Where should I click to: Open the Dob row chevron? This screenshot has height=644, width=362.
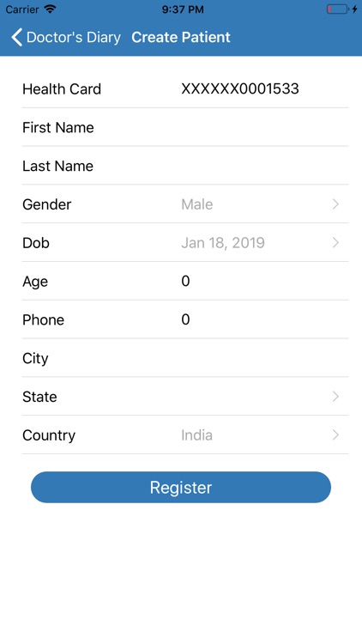point(335,243)
